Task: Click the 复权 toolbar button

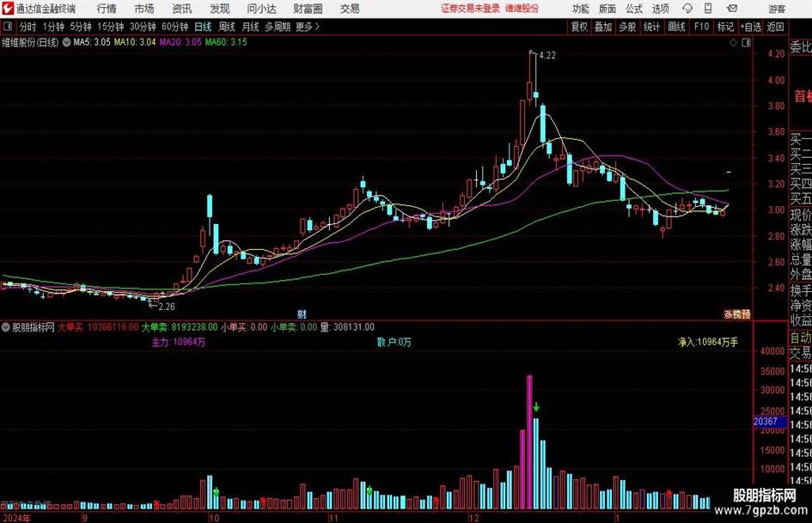Action: [579, 27]
